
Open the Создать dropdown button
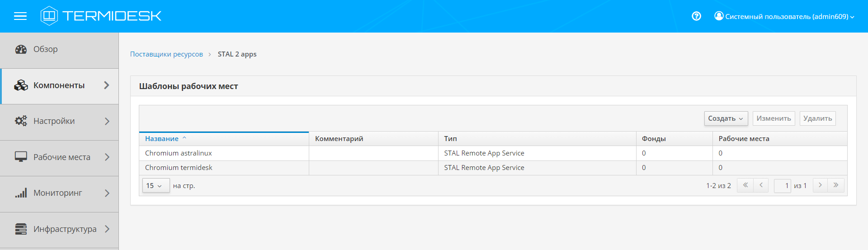(x=726, y=118)
